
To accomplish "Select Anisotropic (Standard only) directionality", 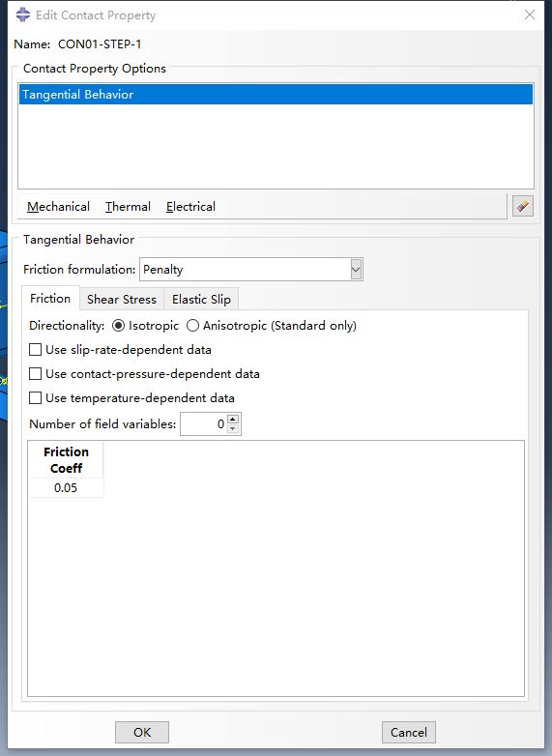I will click(192, 326).
